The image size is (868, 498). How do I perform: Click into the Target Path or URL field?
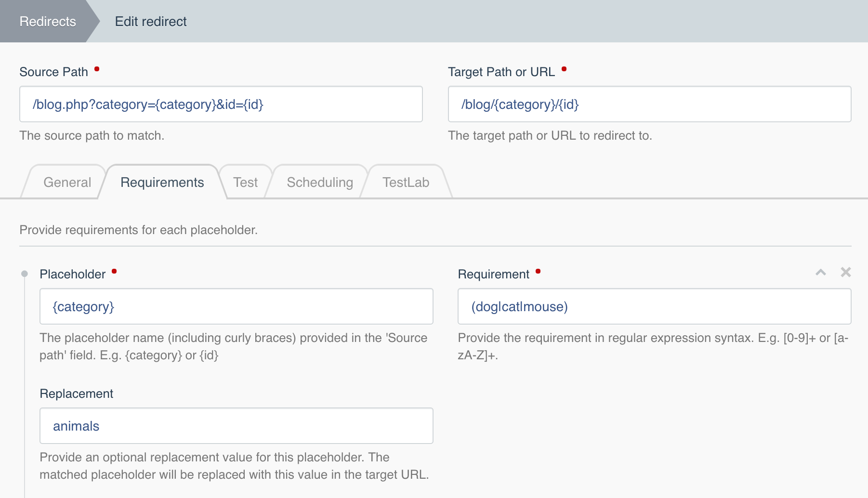649,105
